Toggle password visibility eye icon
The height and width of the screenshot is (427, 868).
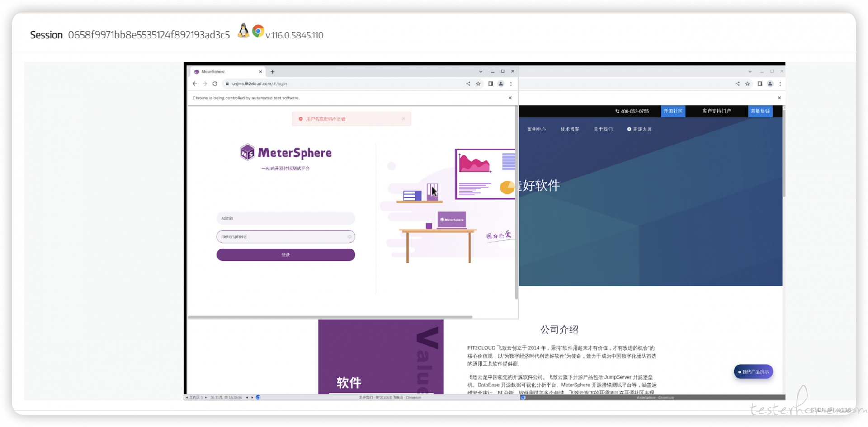click(349, 237)
